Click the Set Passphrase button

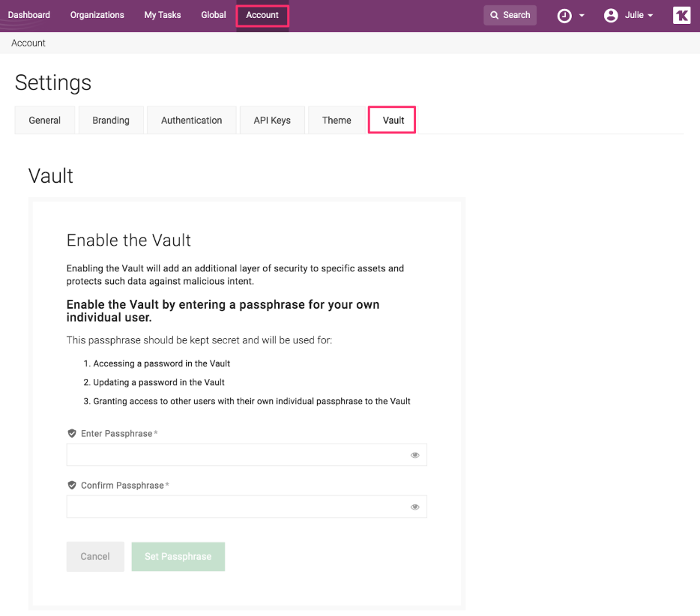click(x=178, y=557)
